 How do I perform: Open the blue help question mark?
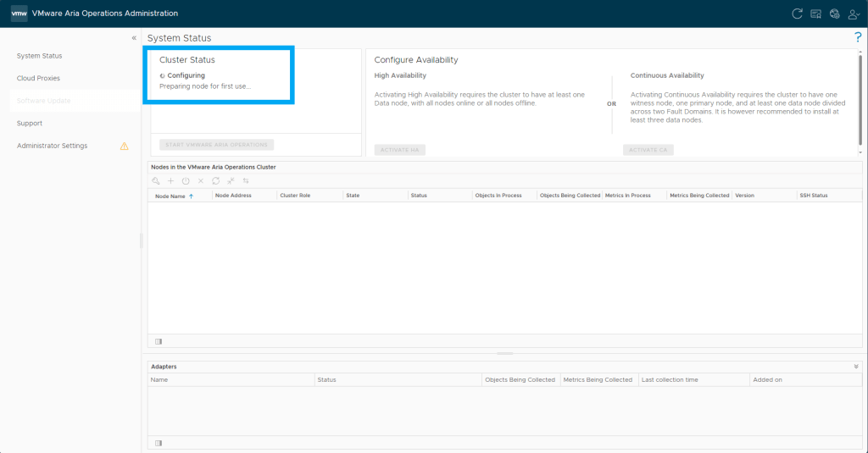[858, 38]
